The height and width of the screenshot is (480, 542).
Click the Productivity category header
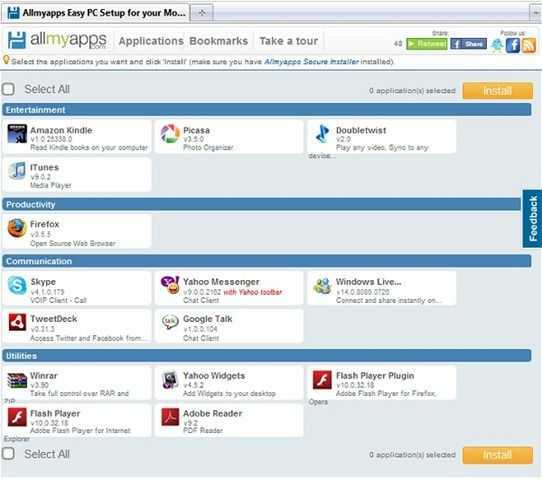coord(262,204)
